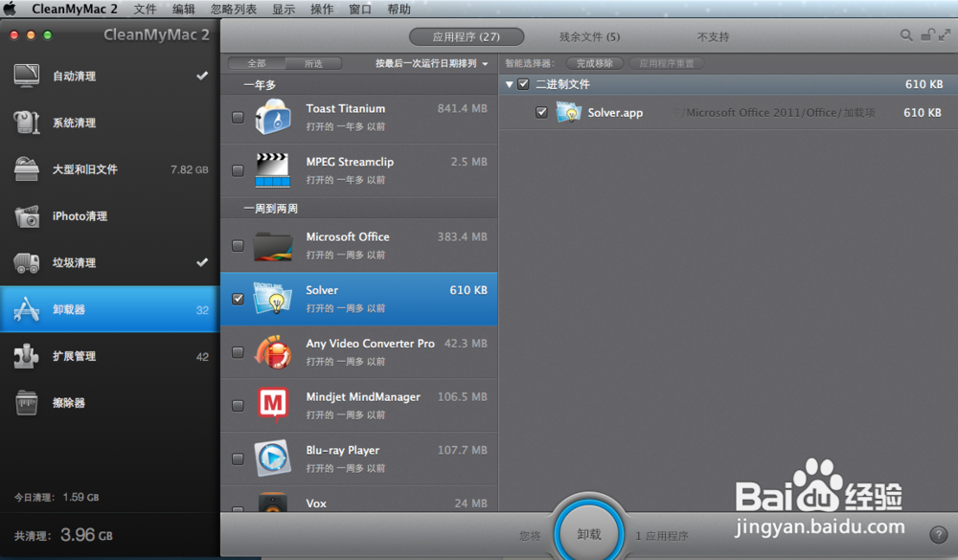Open the Apple menu
This screenshot has width=958, height=560.
coord(10,9)
